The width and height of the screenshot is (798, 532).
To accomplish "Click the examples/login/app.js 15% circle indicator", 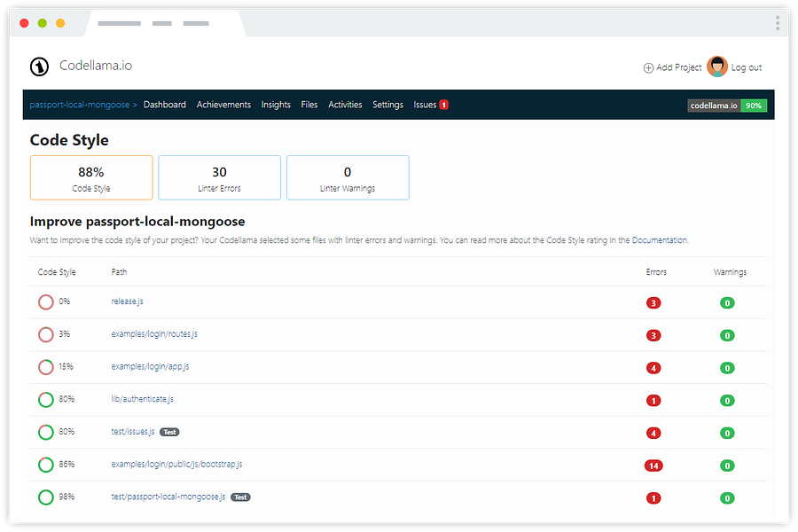I will [x=46, y=367].
